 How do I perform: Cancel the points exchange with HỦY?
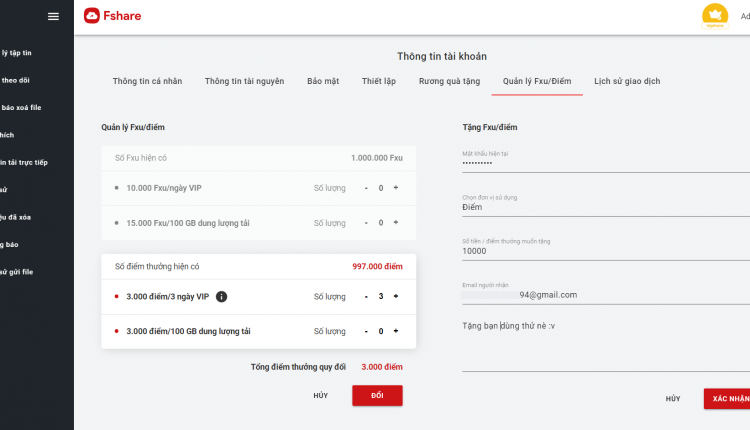click(x=320, y=396)
